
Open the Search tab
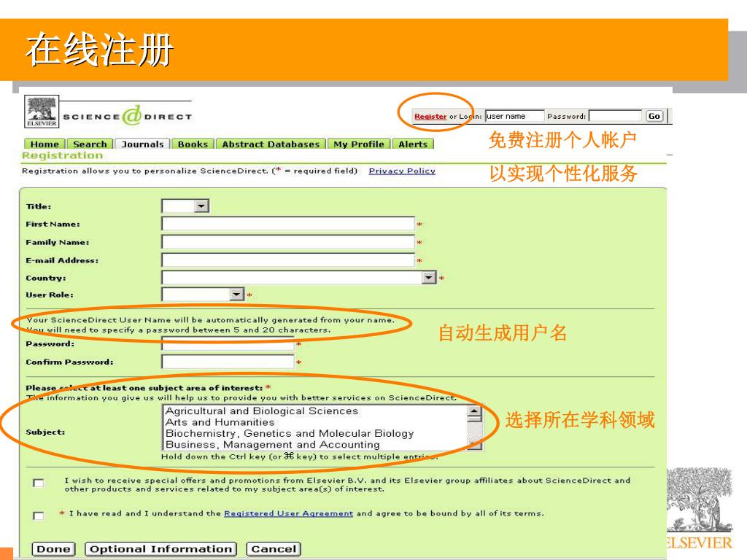90,144
